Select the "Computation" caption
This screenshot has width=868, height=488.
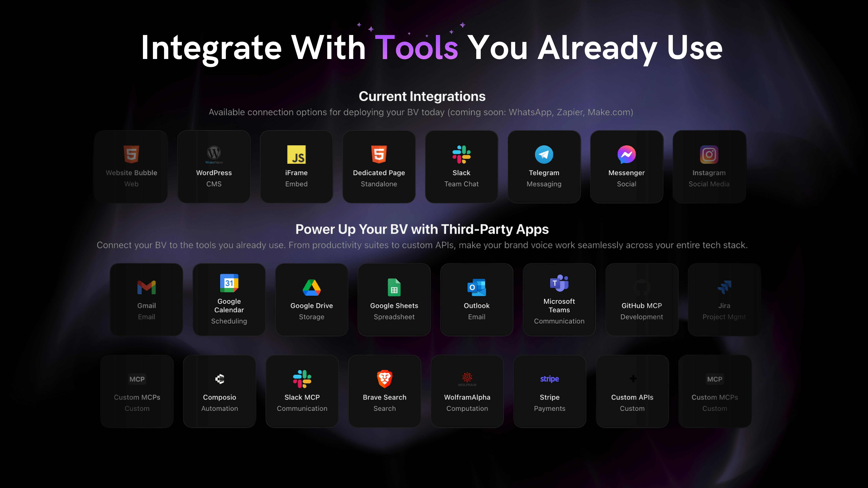point(467,408)
